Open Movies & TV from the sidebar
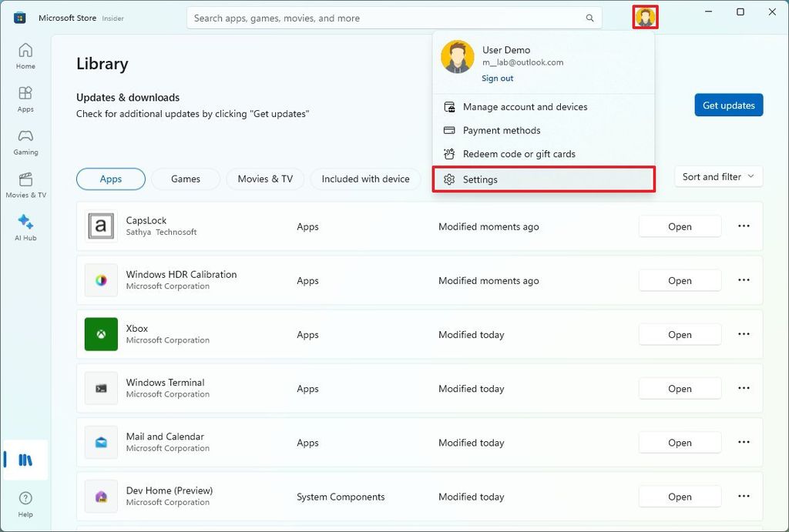 coord(25,184)
